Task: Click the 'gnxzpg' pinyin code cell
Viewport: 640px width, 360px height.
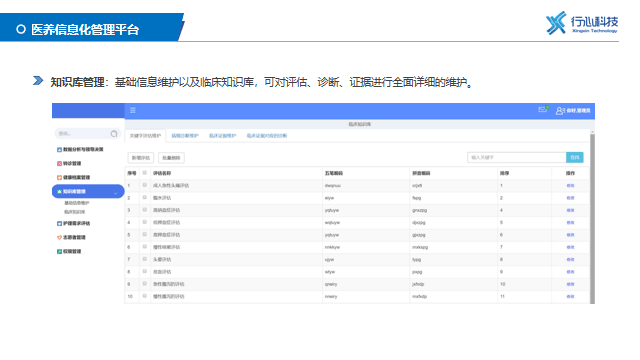Action: click(420, 211)
